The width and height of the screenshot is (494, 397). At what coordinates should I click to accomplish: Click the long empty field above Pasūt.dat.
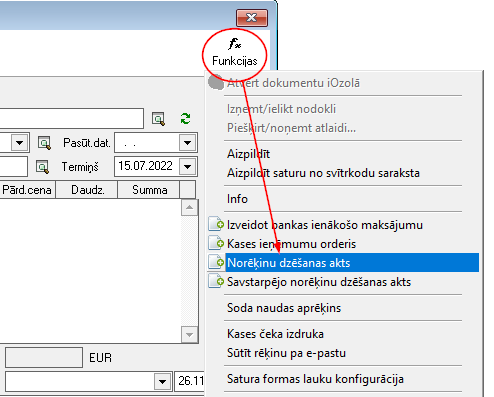pyautogui.click(x=72, y=118)
